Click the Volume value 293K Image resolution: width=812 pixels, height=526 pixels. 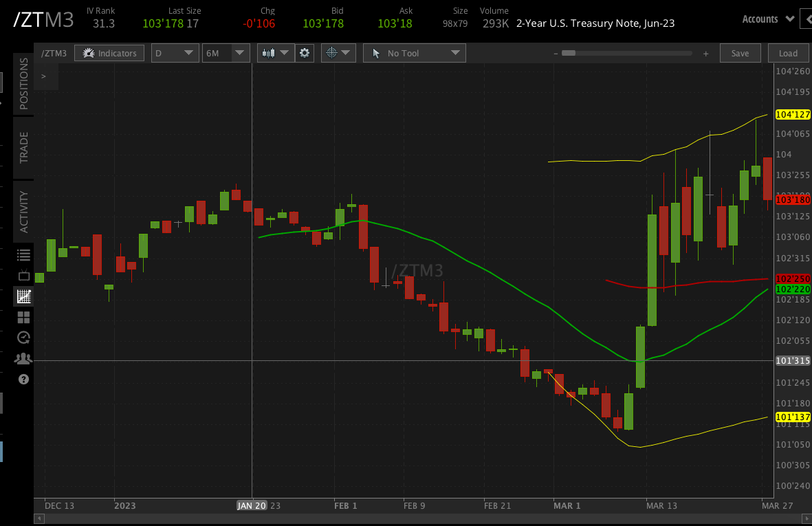496,24
